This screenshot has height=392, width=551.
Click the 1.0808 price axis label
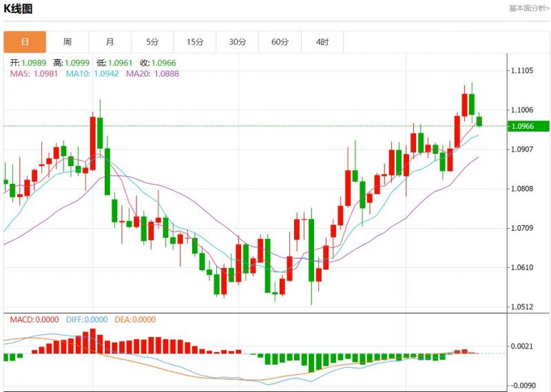point(522,189)
